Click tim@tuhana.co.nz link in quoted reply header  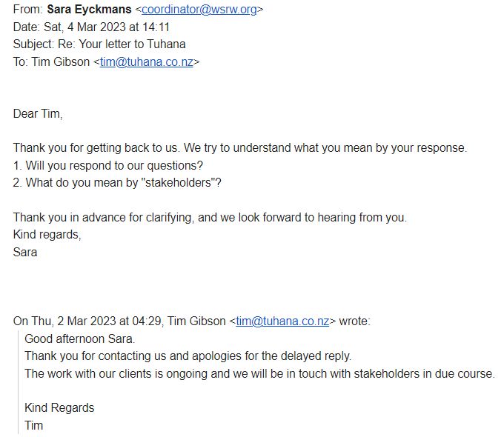click(282, 321)
